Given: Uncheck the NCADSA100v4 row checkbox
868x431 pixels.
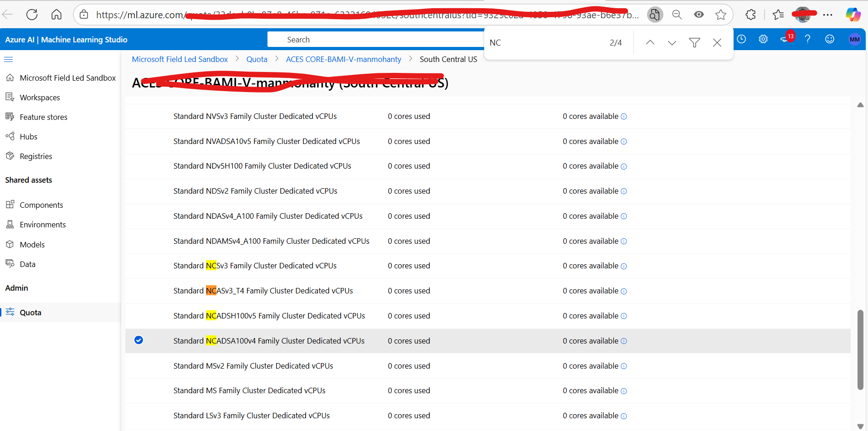Looking at the screenshot, I should click(x=139, y=340).
